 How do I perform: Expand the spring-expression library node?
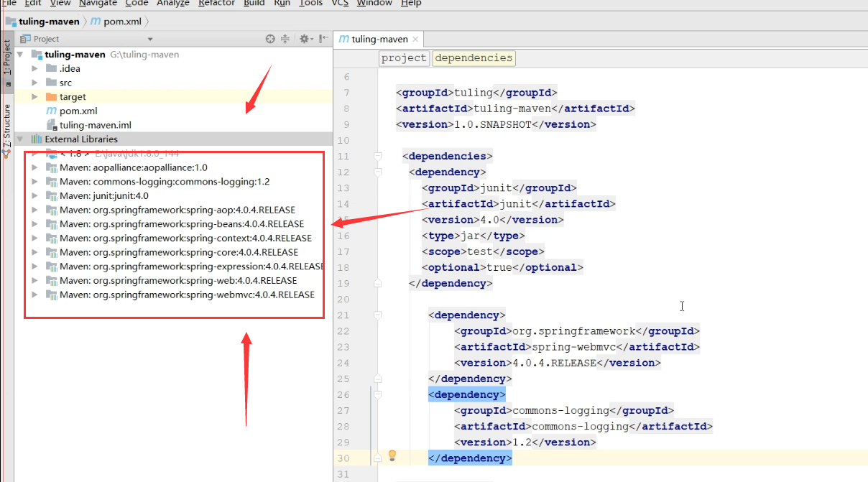(34, 267)
